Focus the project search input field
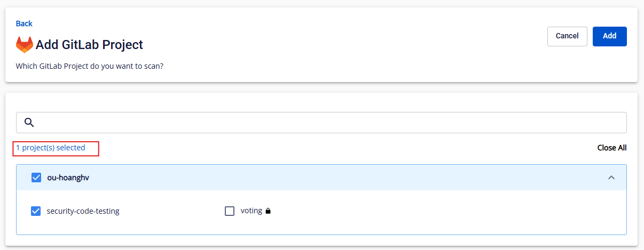This screenshot has width=644, height=250. coord(321,123)
